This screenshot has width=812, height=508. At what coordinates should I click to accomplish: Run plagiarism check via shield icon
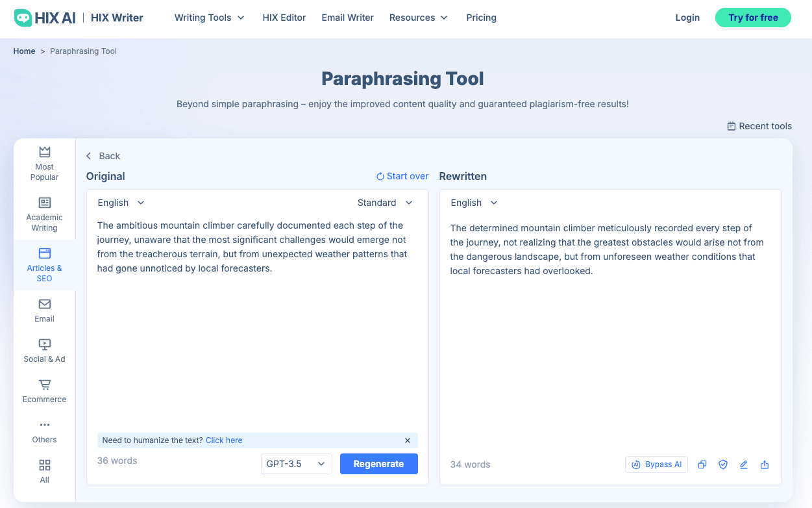pos(722,464)
